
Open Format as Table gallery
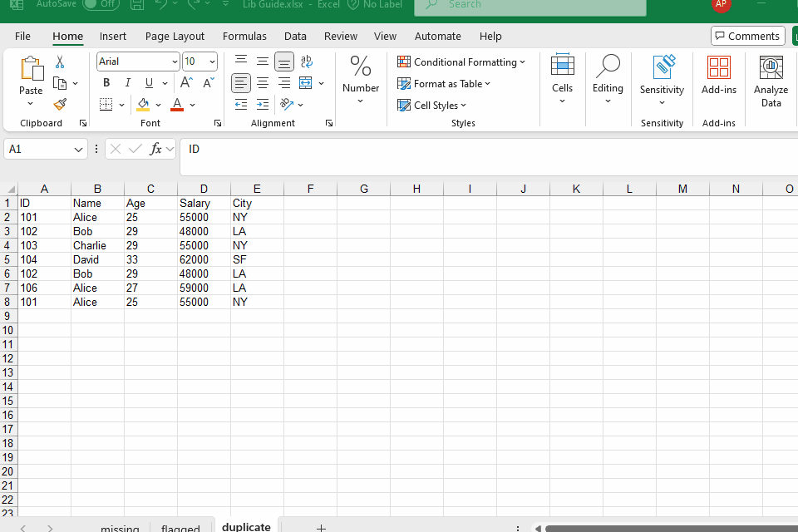[x=444, y=83]
